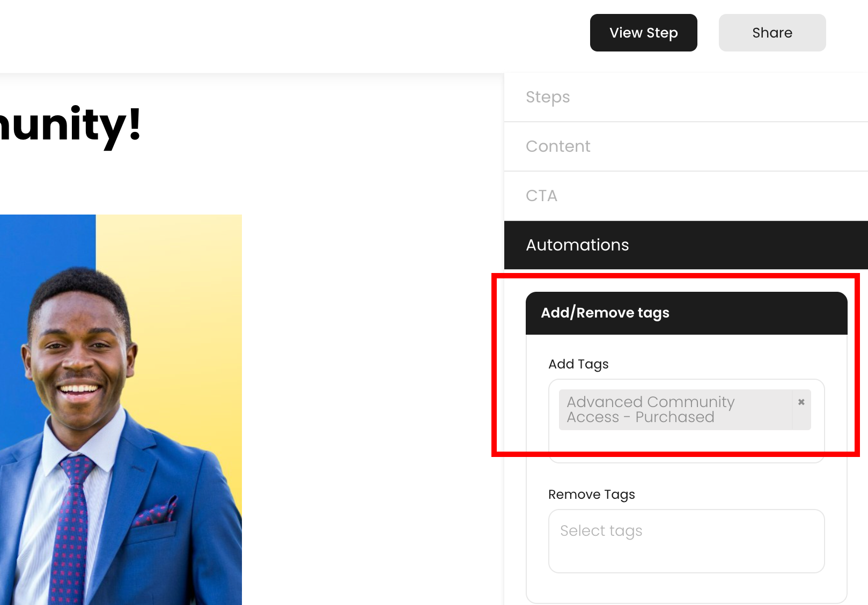Open the Content tab
Image resolution: width=868 pixels, height=605 pixels.
pos(558,146)
